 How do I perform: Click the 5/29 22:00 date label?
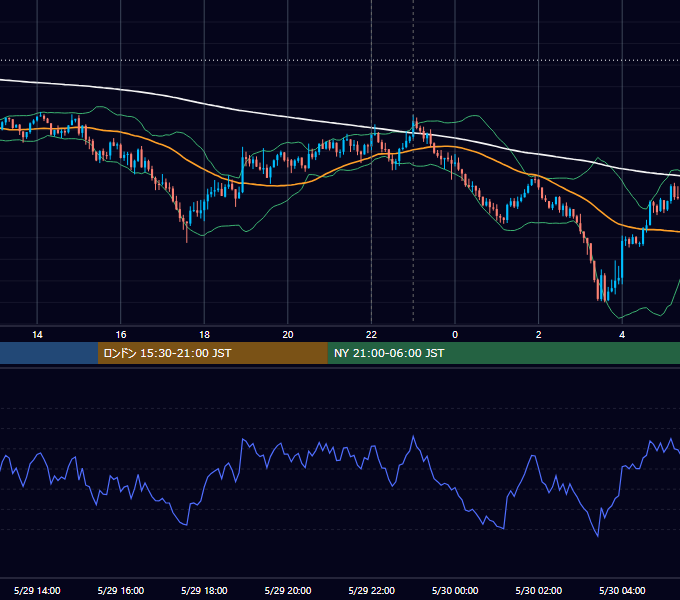click(372, 590)
